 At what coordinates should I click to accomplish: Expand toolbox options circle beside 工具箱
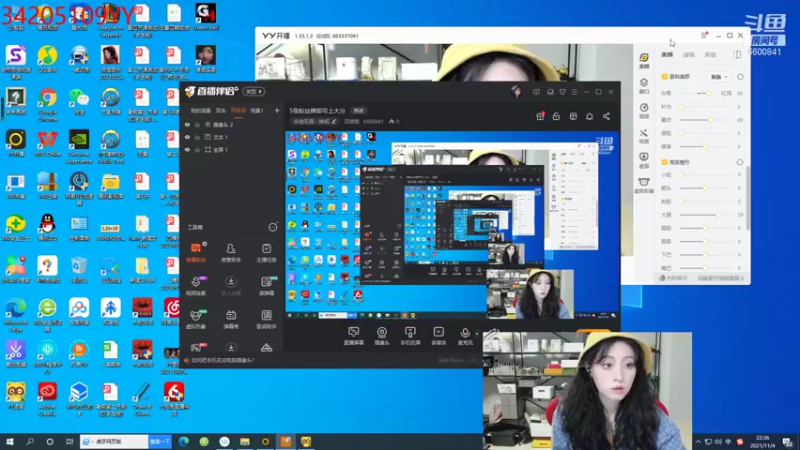tap(273, 227)
